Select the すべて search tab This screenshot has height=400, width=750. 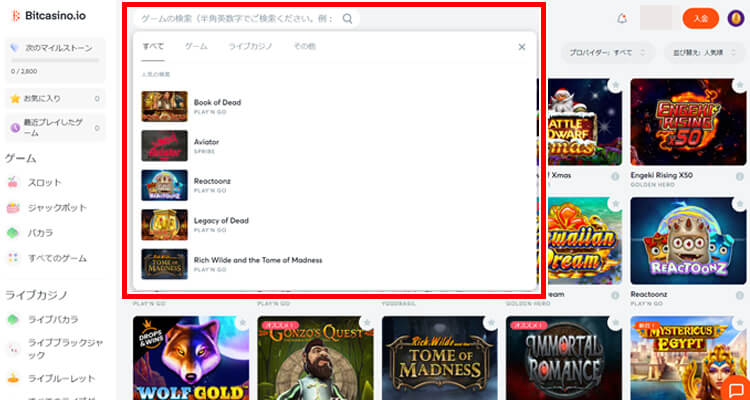153,46
